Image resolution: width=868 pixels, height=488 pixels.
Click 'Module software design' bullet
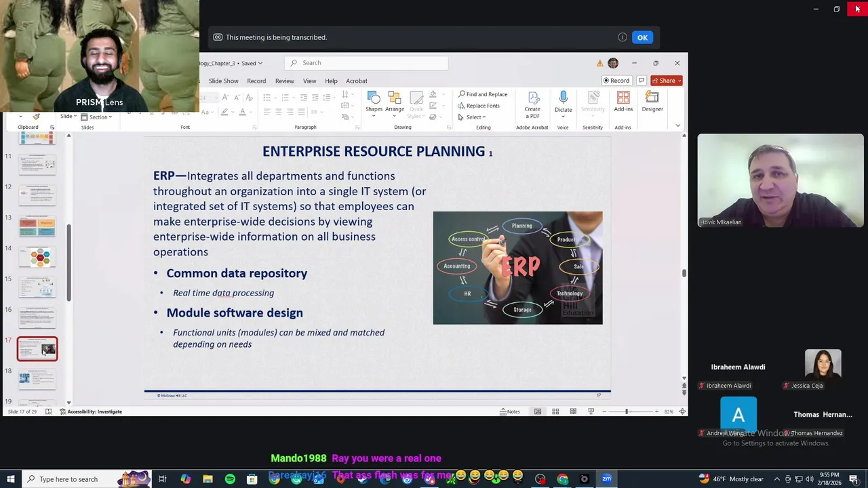click(x=235, y=312)
